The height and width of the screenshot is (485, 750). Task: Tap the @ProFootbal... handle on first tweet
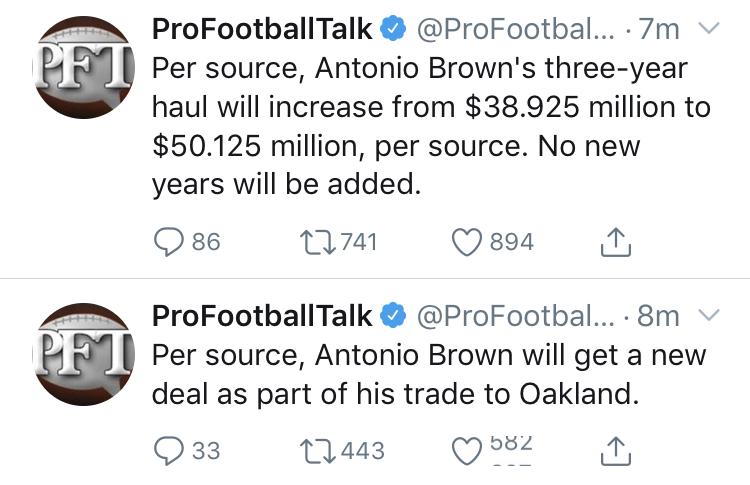(516, 29)
